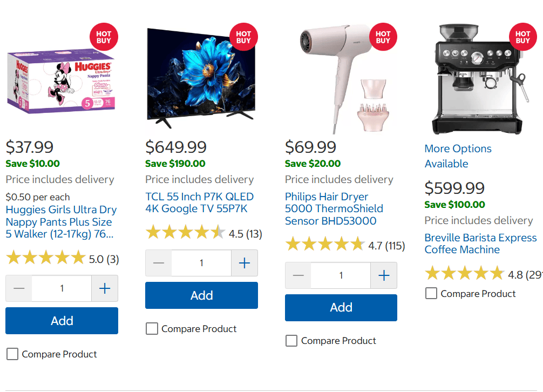This screenshot has width=543, height=392.
Task: Click the TCL TV quantity input field
Action: 201,263
